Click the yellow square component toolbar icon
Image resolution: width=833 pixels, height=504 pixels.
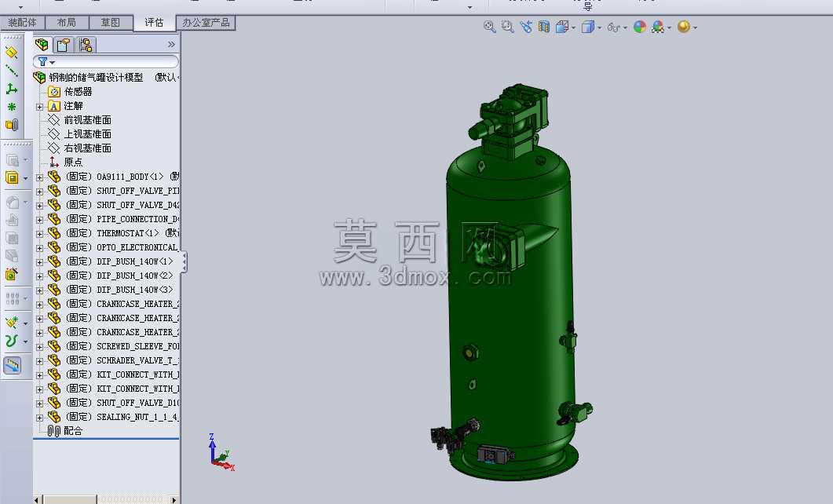(12, 178)
